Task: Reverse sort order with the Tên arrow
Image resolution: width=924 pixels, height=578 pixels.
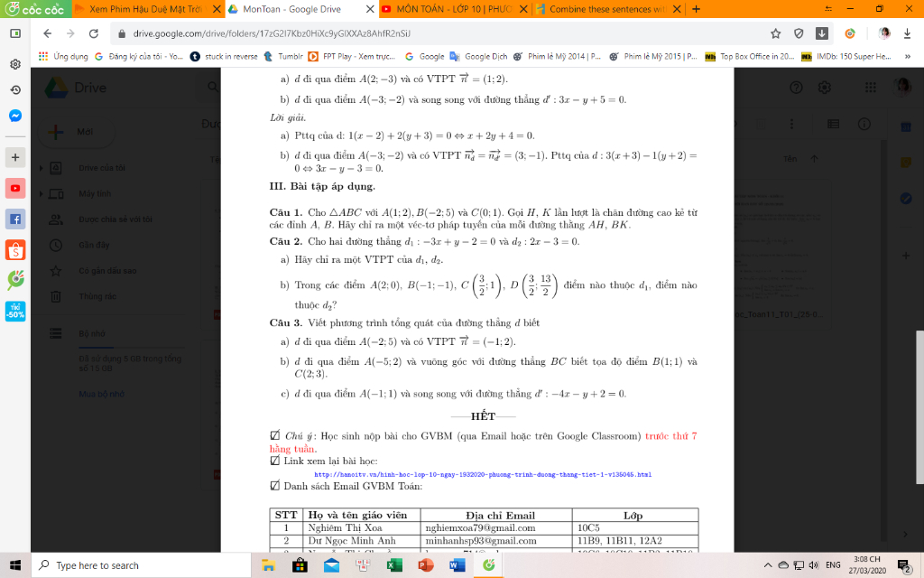Action: pos(815,159)
